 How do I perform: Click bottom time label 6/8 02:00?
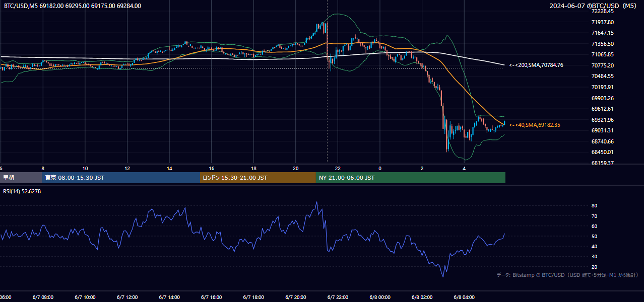422,297
